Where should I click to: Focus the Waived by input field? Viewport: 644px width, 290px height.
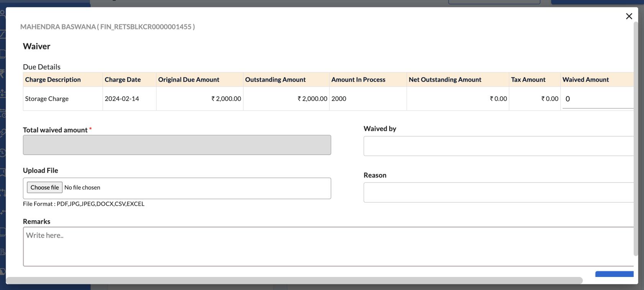[x=498, y=146]
